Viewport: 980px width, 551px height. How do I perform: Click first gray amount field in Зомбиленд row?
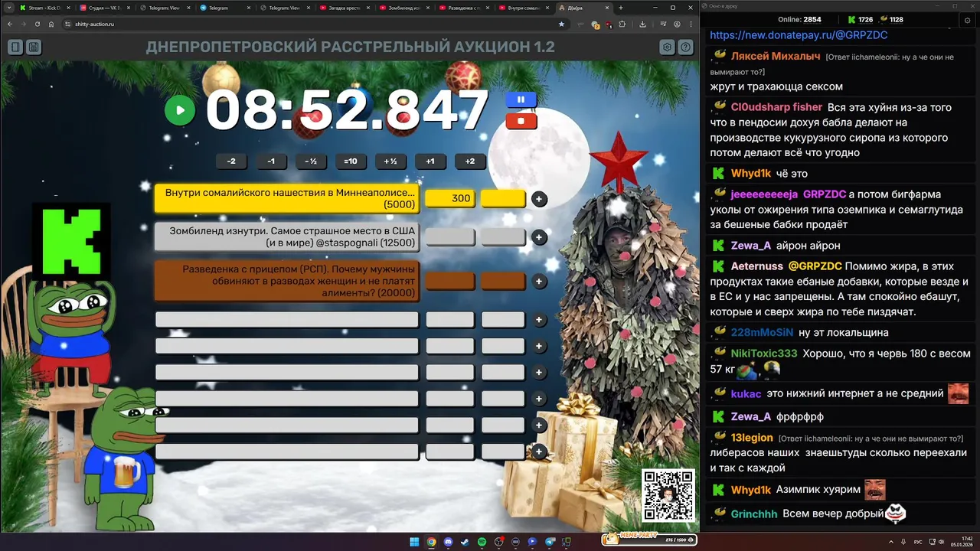click(x=450, y=237)
